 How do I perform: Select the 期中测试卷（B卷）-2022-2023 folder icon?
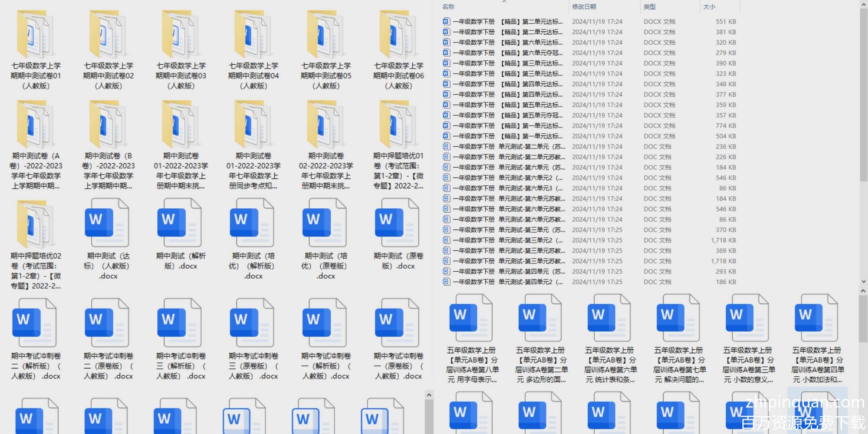pos(108,125)
